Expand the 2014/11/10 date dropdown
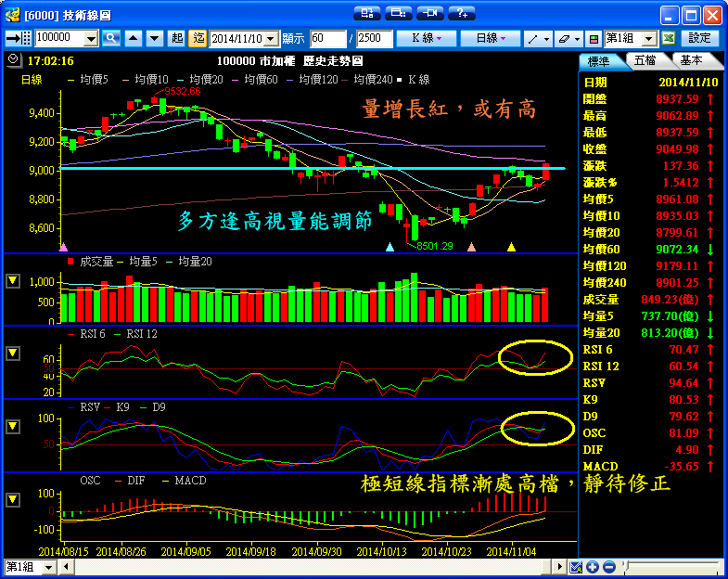Viewport: 728px width, 579px height. (272, 38)
